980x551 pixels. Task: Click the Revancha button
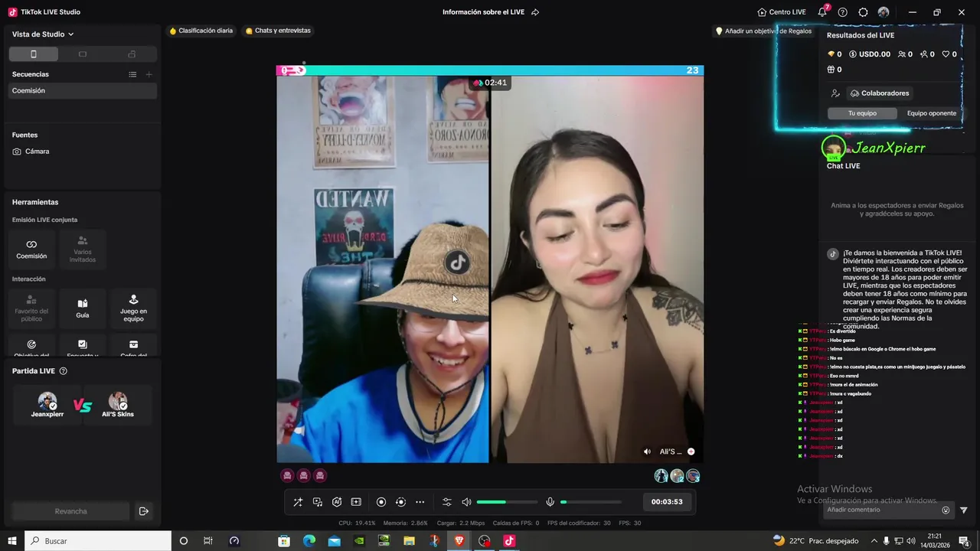pyautogui.click(x=70, y=511)
